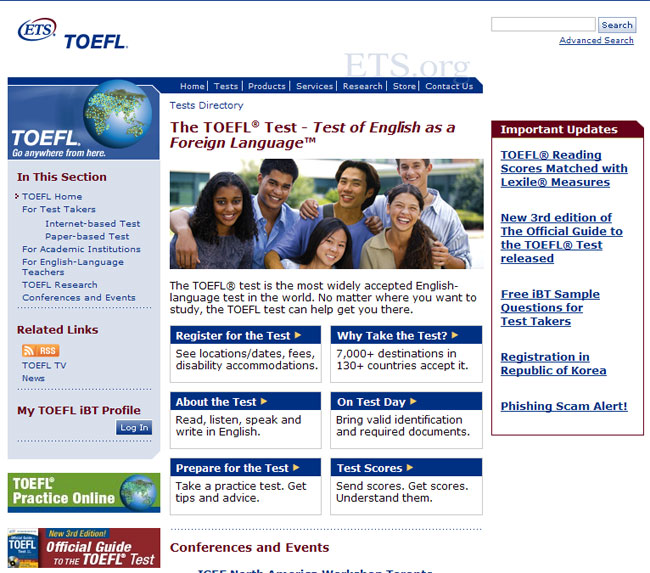
Task: Click the Log In button
Action: click(x=134, y=427)
